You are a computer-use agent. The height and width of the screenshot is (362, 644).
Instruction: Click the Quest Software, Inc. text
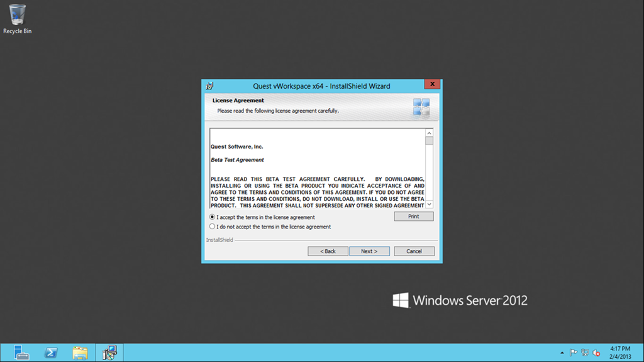237,147
